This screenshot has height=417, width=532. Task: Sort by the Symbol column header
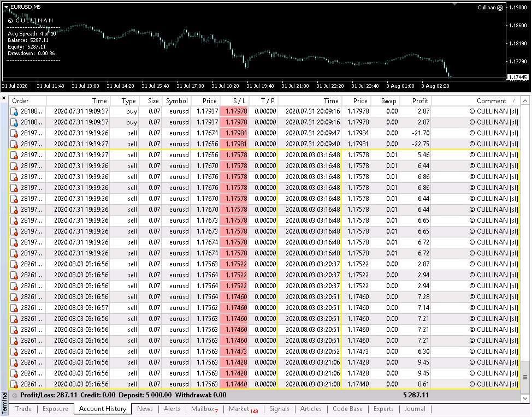(x=176, y=100)
